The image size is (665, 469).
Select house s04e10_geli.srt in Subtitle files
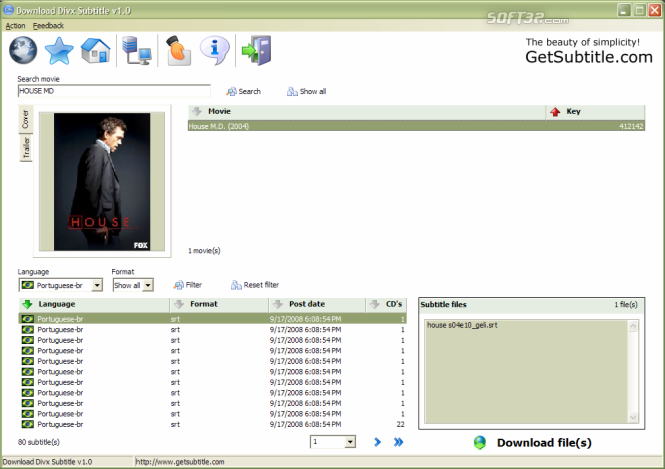point(462,325)
